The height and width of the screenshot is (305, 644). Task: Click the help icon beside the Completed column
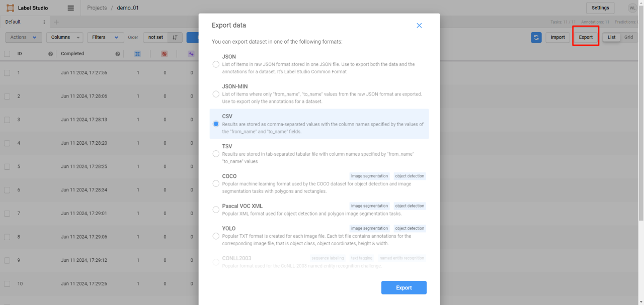click(x=118, y=54)
